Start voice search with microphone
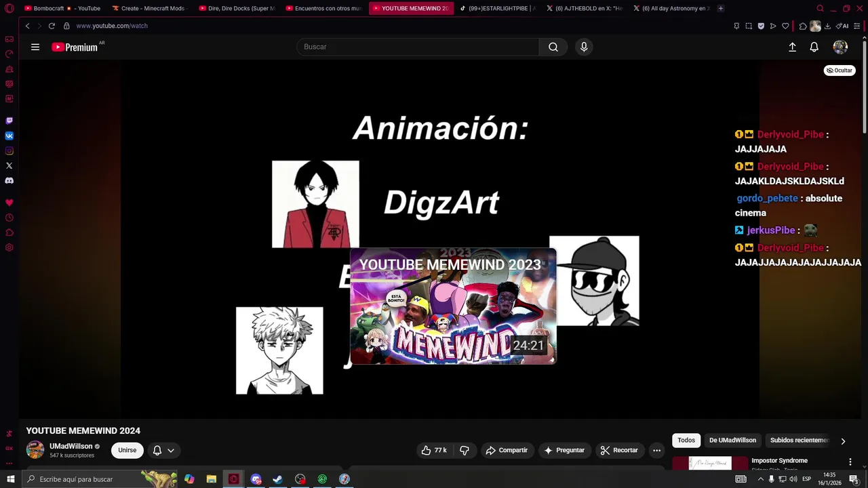 point(584,47)
